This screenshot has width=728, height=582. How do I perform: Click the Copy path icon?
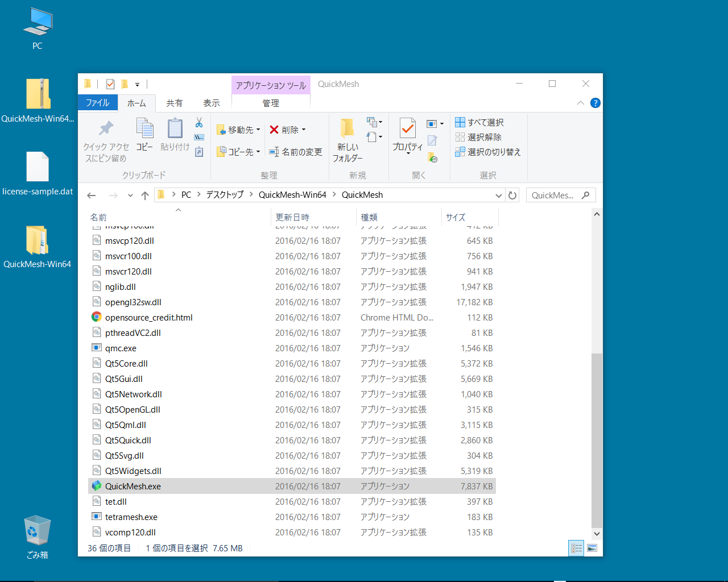click(x=199, y=137)
